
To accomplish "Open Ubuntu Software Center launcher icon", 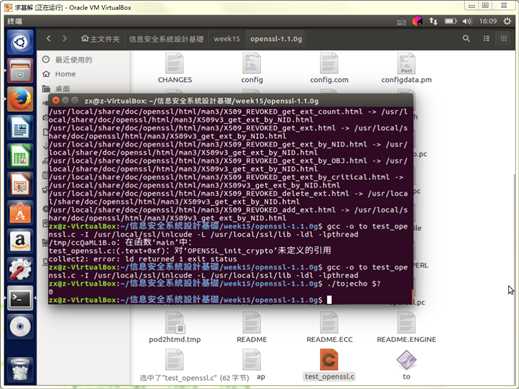I will point(20,212).
